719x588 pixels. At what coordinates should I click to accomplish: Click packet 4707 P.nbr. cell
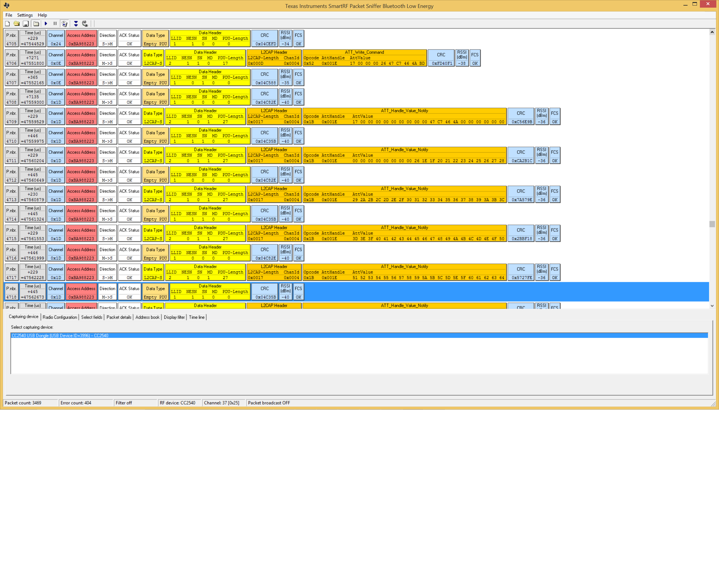11,77
